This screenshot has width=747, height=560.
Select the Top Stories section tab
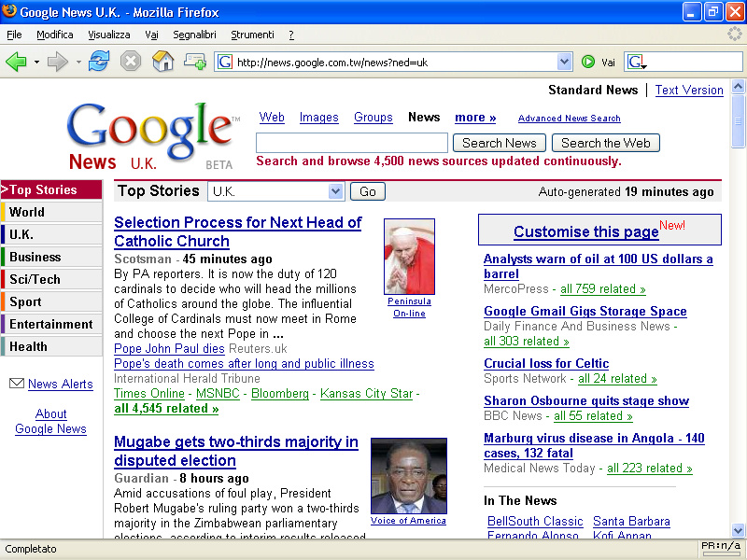point(51,189)
